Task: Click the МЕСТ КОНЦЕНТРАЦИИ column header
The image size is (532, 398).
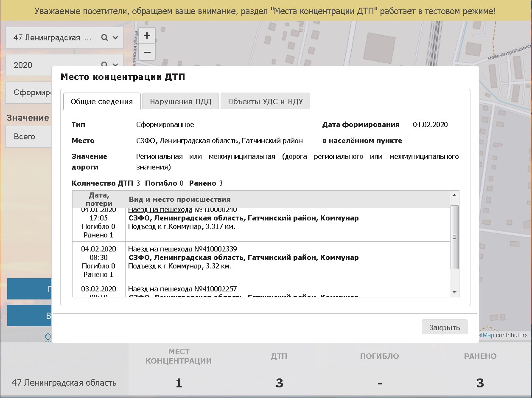Action: tap(179, 356)
